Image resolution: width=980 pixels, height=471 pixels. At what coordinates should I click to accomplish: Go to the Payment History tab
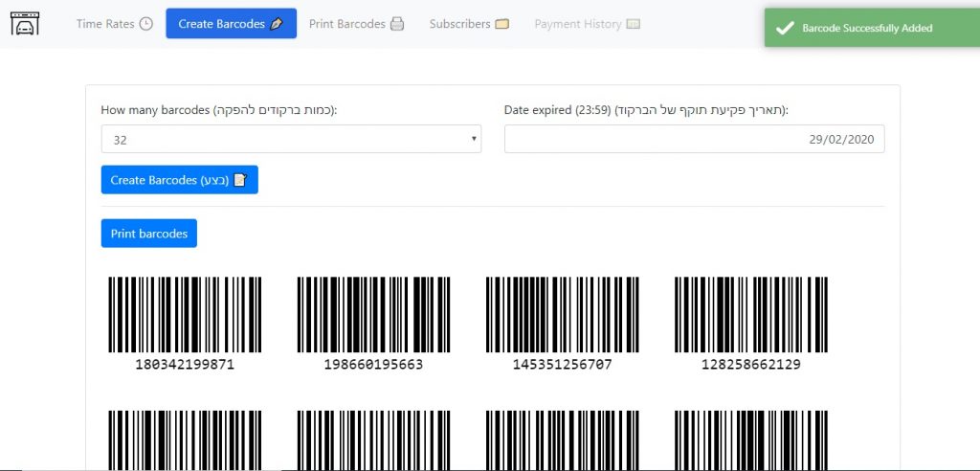[x=578, y=24]
